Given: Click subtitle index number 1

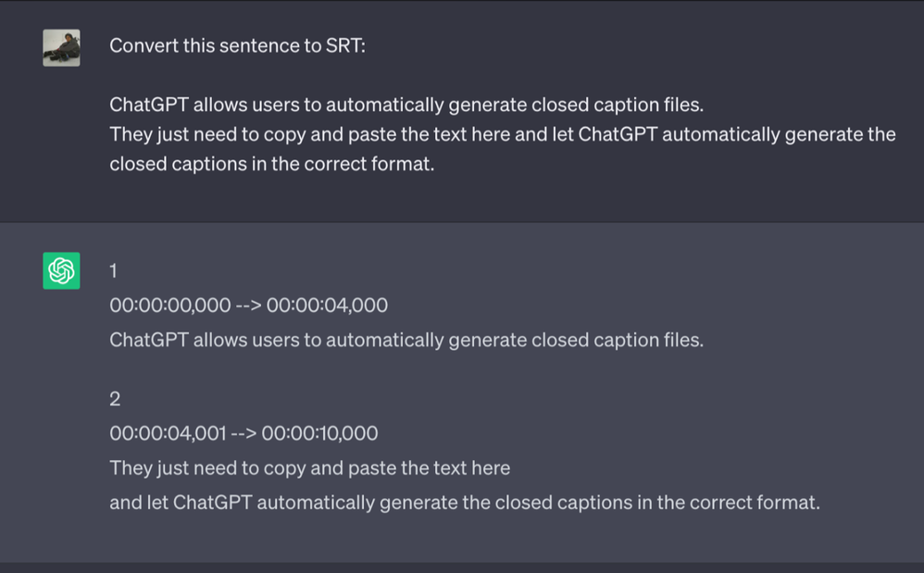Looking at the screenshot, I should pos(114,271).
